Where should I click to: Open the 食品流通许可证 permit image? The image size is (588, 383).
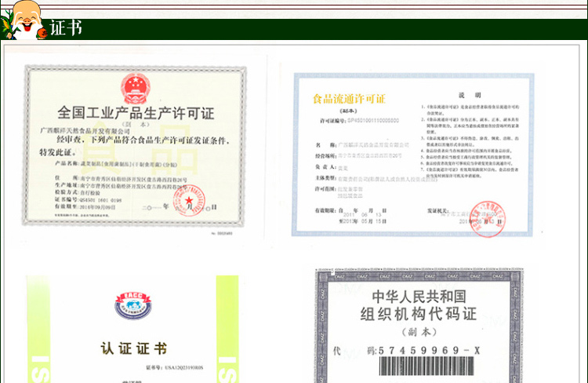(x=412, y=155)
